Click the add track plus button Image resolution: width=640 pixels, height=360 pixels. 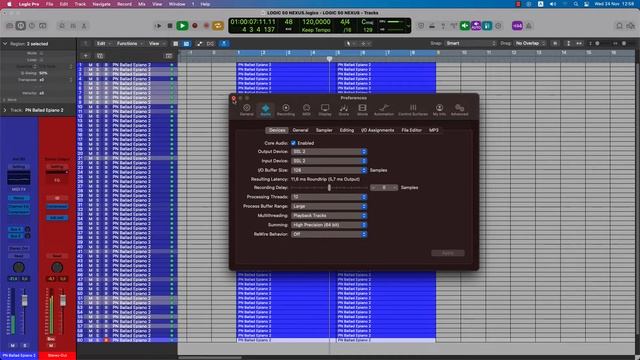(x=85, y=56)
